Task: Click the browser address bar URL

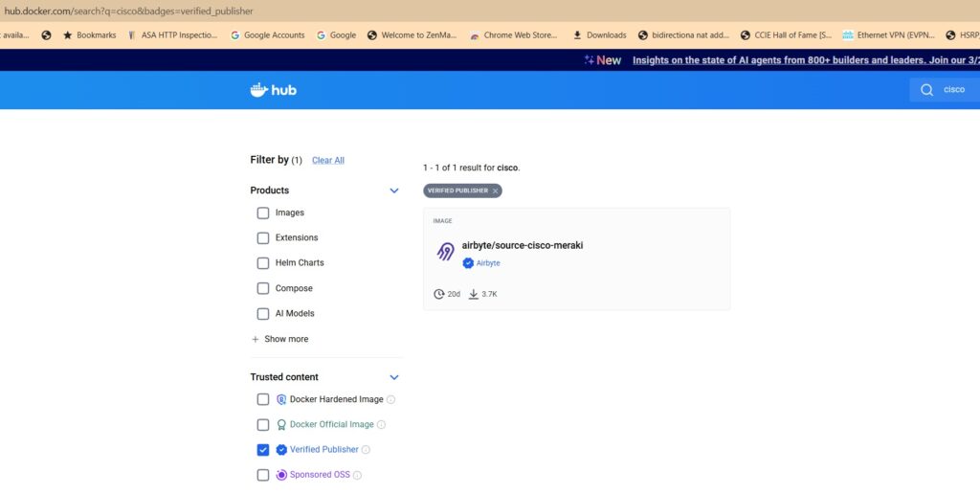Action: pyautogui.click(x=129, y=11)
